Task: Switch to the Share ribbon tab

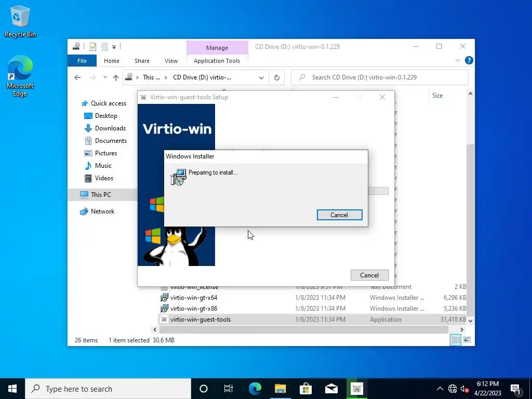Action: click(x=142, y=61)
